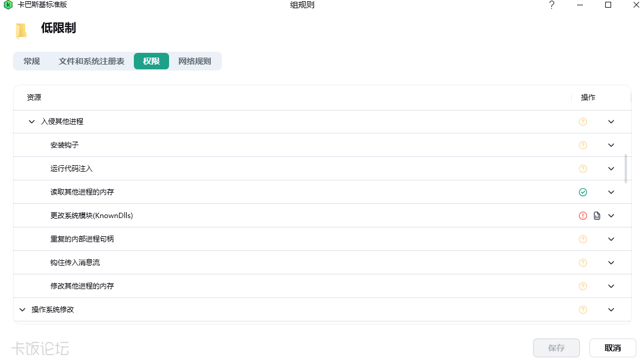This screenshot has height=362, width=644.
Task: Click the green allow icon for 读取其他进程的内存
Action: click(x=583, y=192)
